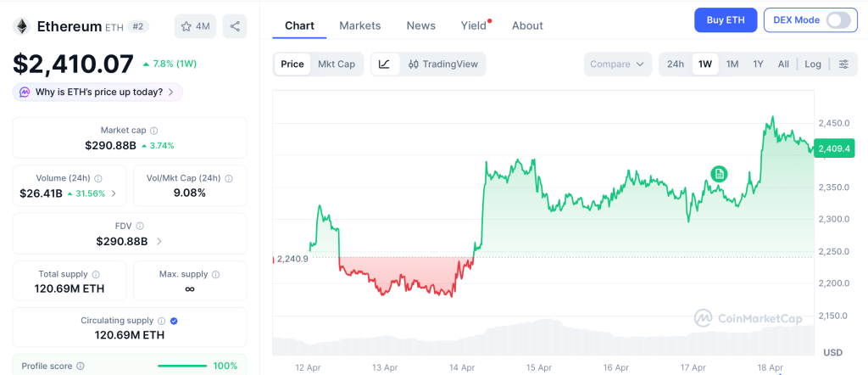This screenshot has width=868, height=375.
Task: Open chart settings sliders icon
Action: point(843,64)
